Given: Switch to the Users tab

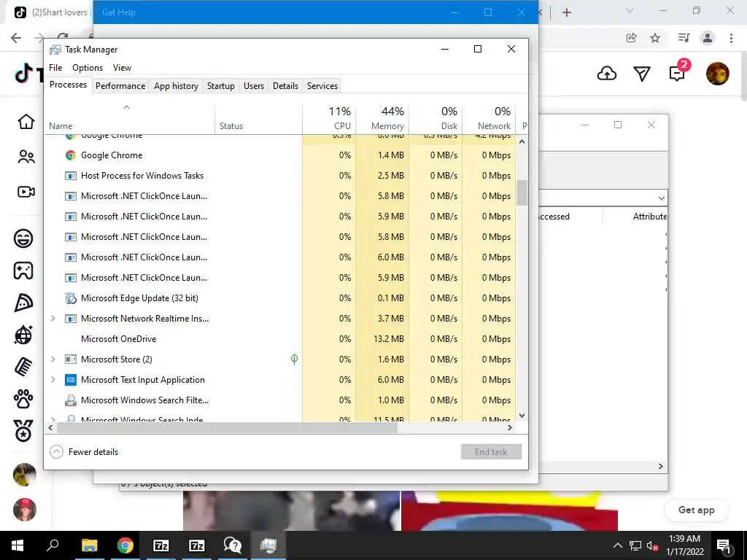Looking at the screenshot, I should pos(253,86).
